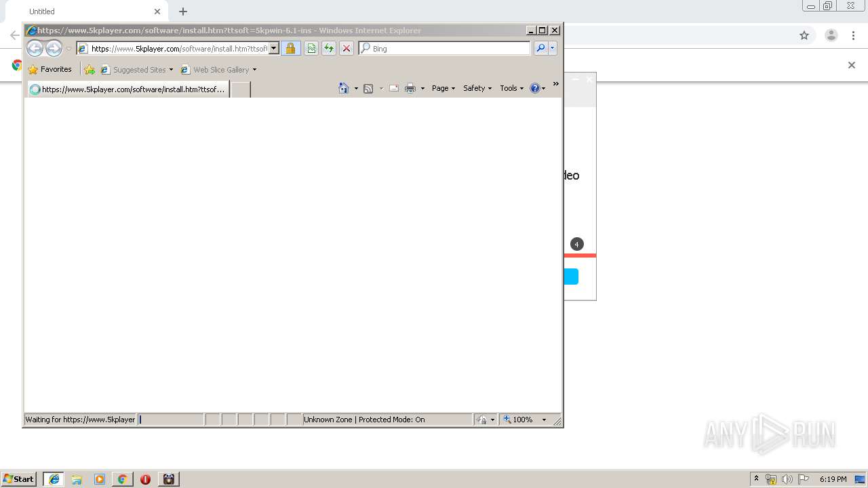
Task: Open the Favorites center
Action: click(x=50, y=69)
